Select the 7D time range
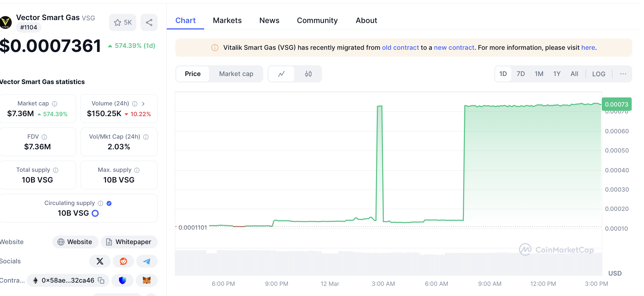 (x=521, y=74)
